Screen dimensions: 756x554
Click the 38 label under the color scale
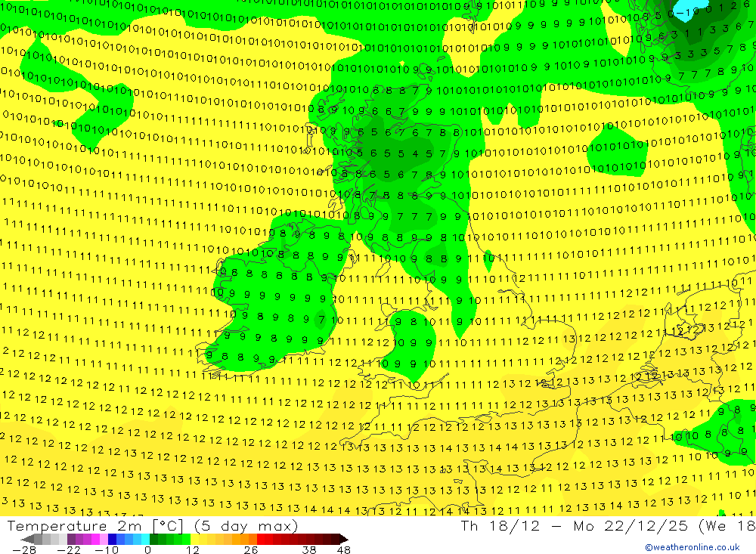[x=309, y=549]
